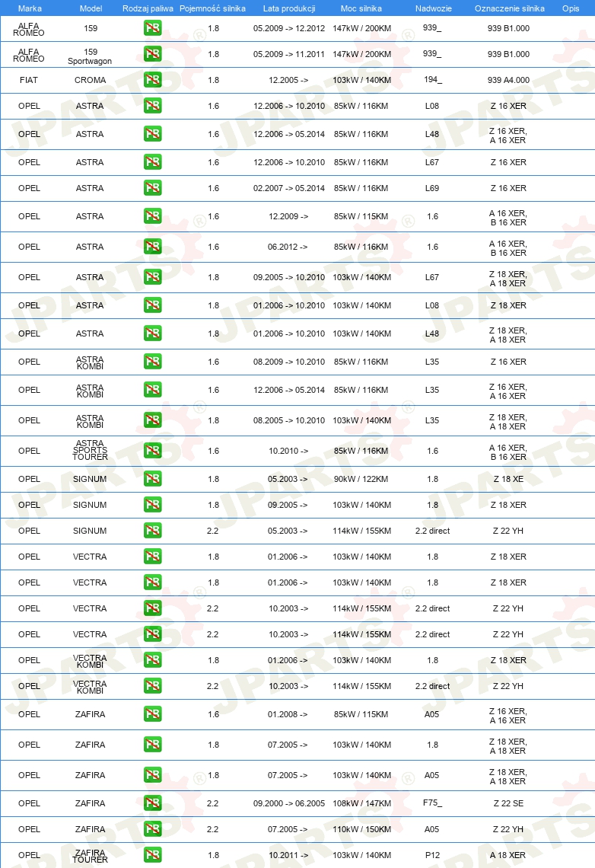Click the fuel icon for Zafira with Z 22 SE engine

pyautogui.click(x=153, y=803)
